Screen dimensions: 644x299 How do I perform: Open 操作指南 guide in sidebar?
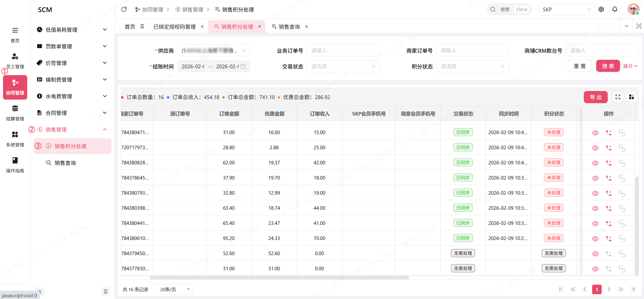(15, 165)
